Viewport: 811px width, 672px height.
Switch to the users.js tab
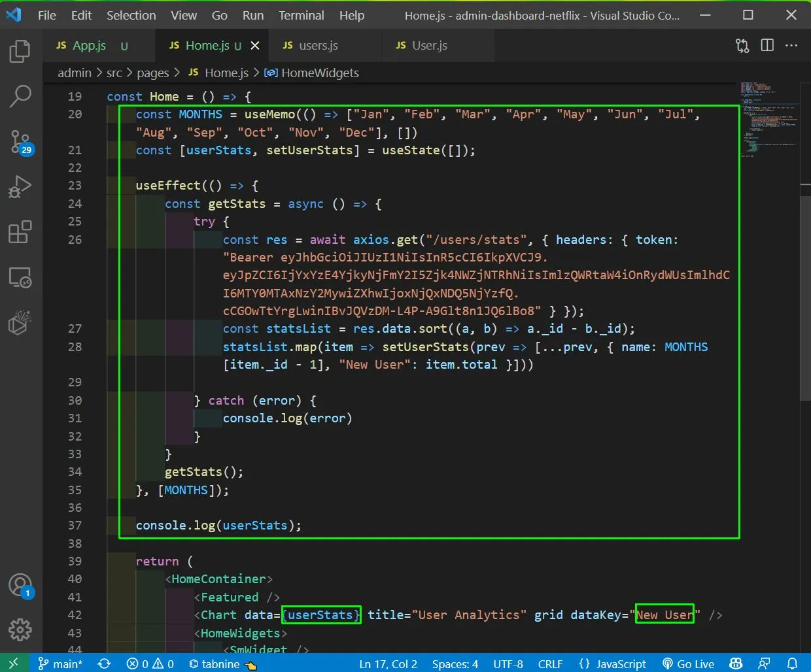pyautogui.click(x=318, y=45)
